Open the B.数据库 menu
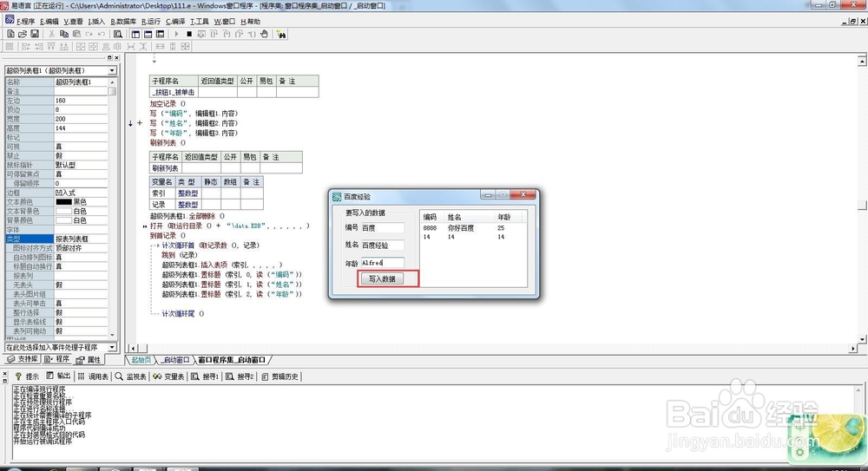This screenshot has width=868, height=471. pyautogui.click(x=123, y=21)
